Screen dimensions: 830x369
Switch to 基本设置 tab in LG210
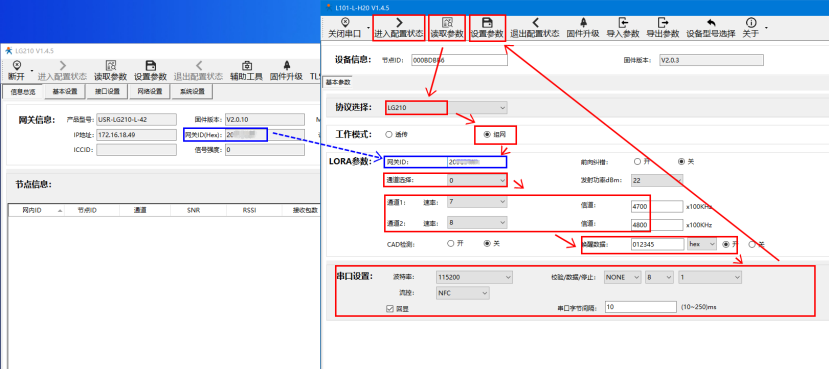pos(65,92)
